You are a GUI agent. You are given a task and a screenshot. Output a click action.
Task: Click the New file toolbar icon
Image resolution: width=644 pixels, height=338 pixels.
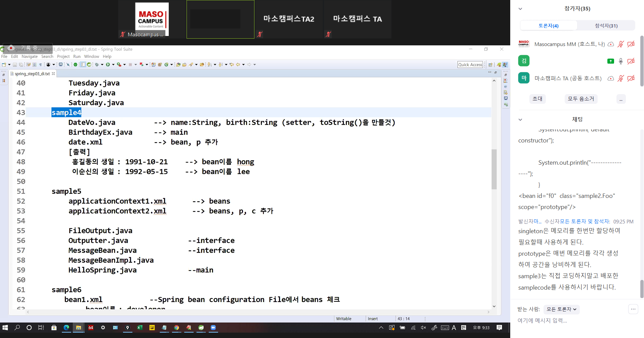(4, 65)
